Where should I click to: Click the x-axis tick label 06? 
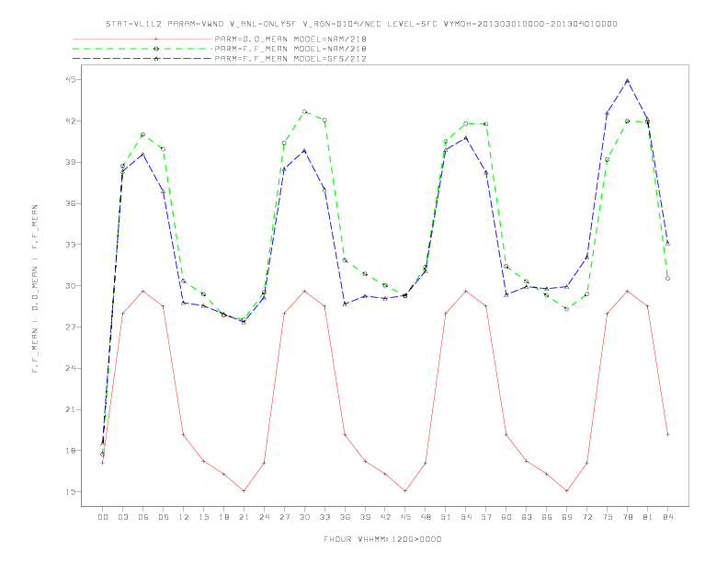coord(143,517)
